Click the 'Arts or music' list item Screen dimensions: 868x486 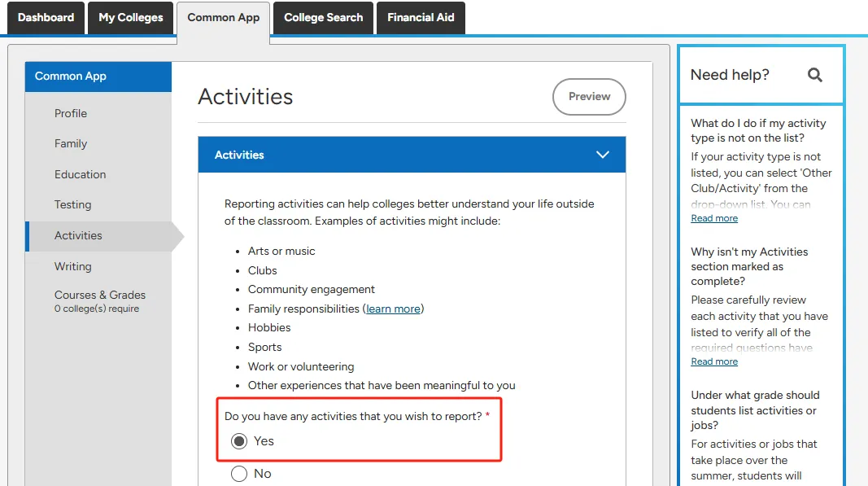tap(281, 251)
